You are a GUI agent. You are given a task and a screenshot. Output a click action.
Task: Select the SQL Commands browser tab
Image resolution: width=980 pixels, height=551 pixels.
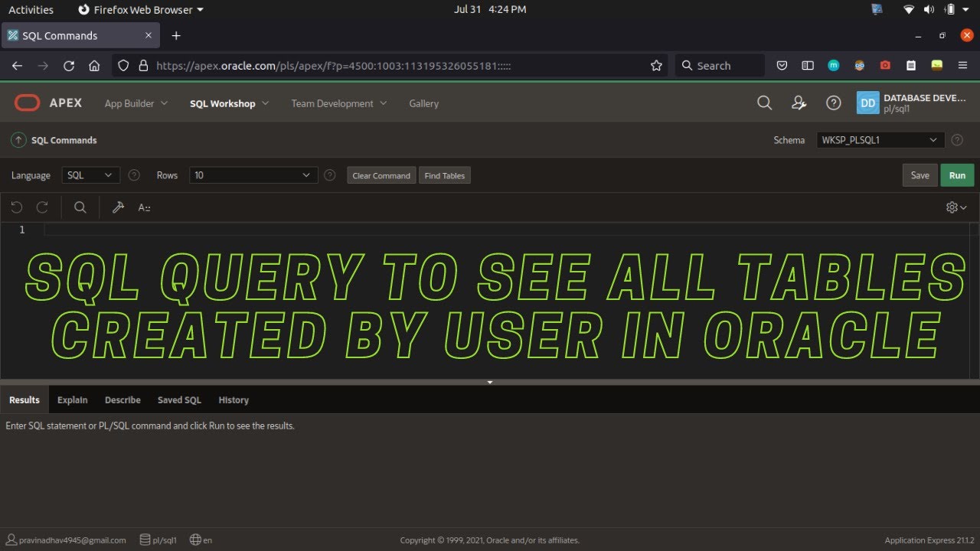click(80, 35)
